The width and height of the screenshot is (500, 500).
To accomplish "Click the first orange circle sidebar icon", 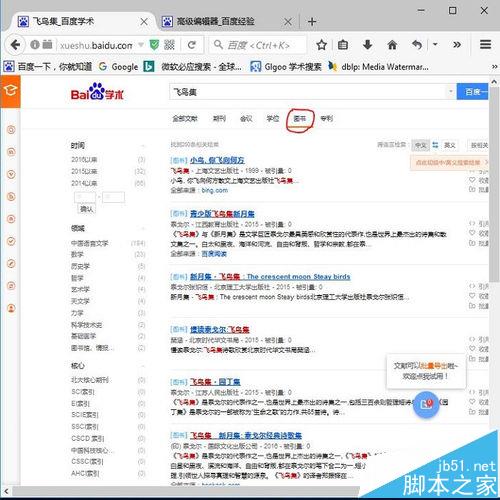I will (x=11, y=129).
